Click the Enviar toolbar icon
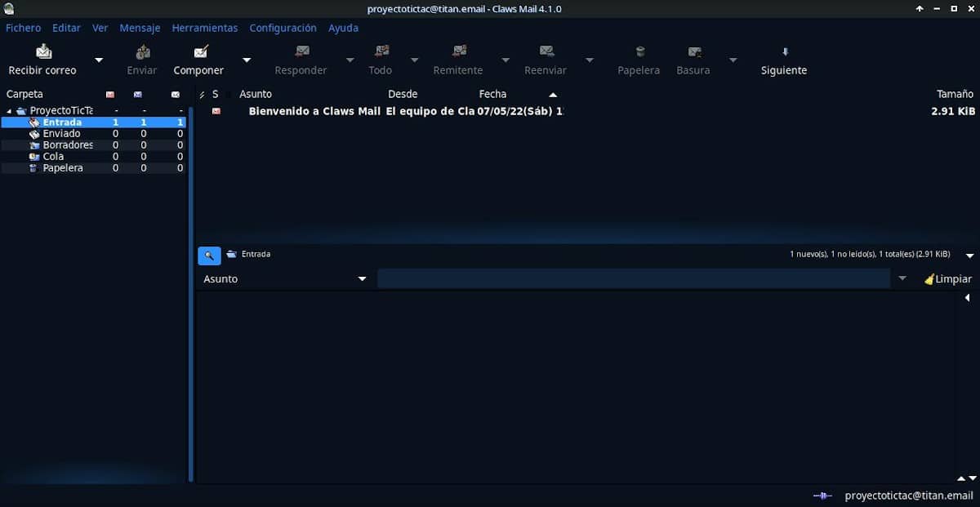The image size is (980, 507). pos(143,51)
